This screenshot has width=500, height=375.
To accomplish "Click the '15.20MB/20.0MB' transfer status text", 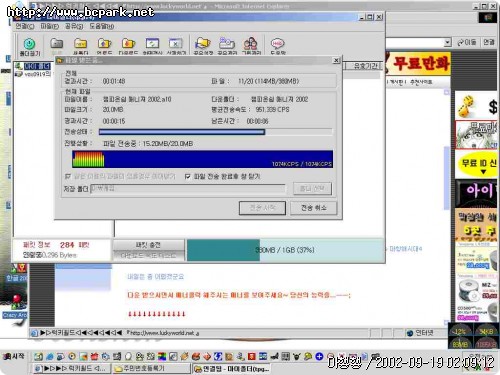I will tap(168, 144).
